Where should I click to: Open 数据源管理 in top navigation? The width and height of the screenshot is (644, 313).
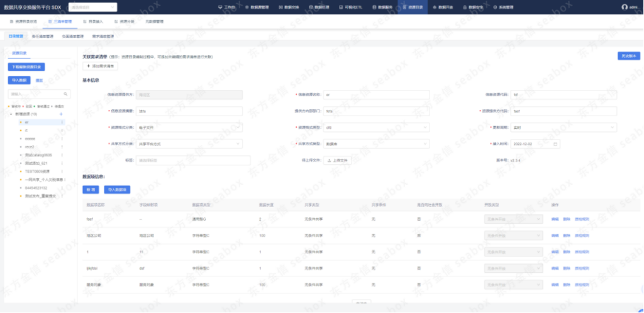(257, 7)
